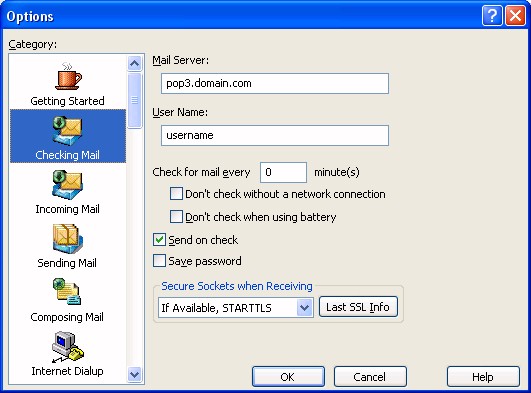Viewport: 531px width, 393px height.
Task: Click the category list scroll up arrow
Action: [135, 63]
